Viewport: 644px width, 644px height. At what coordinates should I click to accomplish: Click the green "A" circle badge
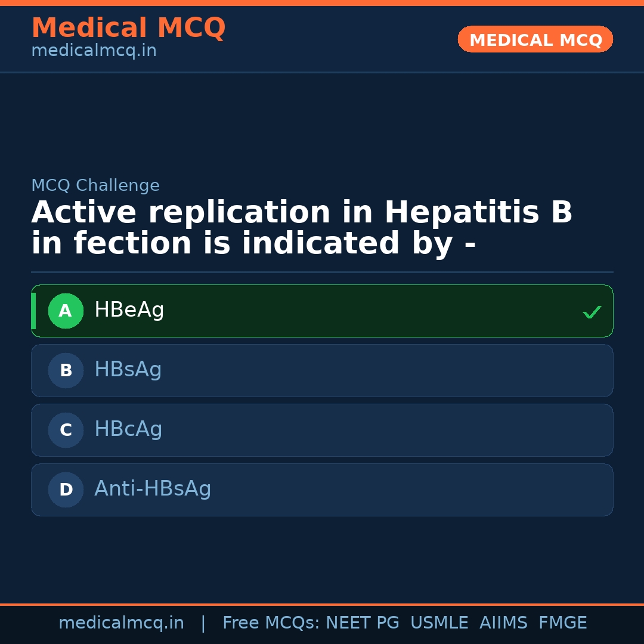click(x=66, y=311)
